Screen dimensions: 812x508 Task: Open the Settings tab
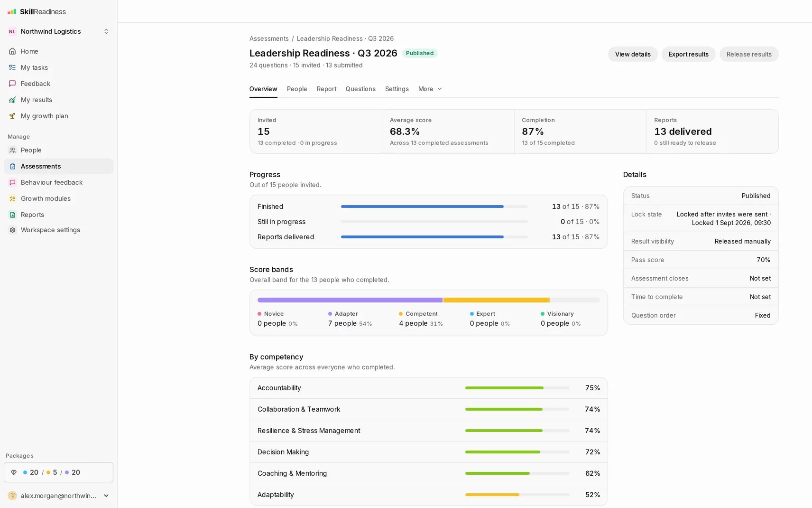click(x=397, y=89)
